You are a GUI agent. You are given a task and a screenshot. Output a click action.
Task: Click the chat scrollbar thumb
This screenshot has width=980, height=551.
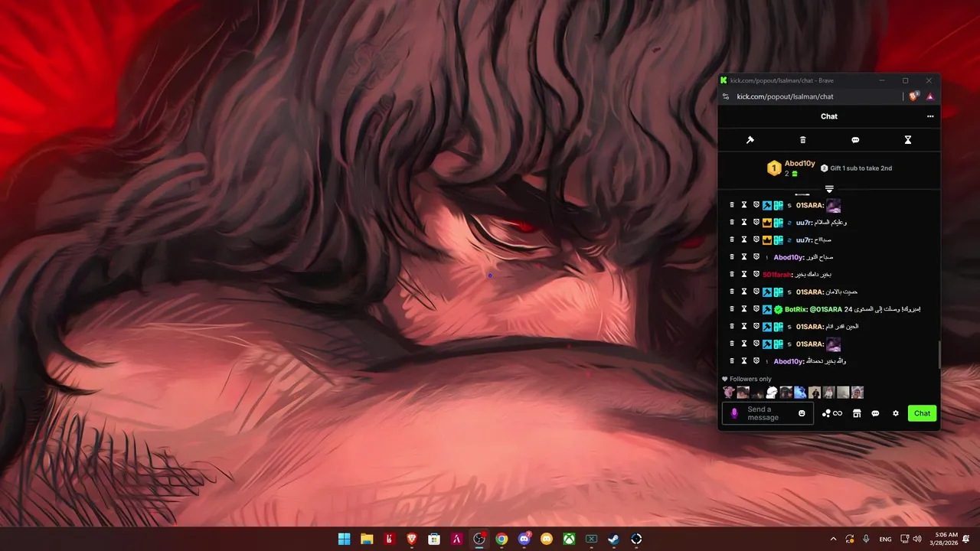coord(939,354)
